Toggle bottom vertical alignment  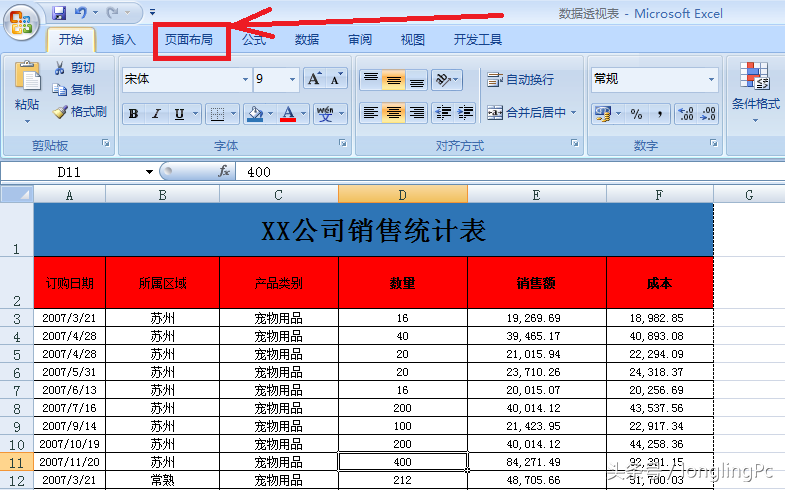click(x=417, y=80)
